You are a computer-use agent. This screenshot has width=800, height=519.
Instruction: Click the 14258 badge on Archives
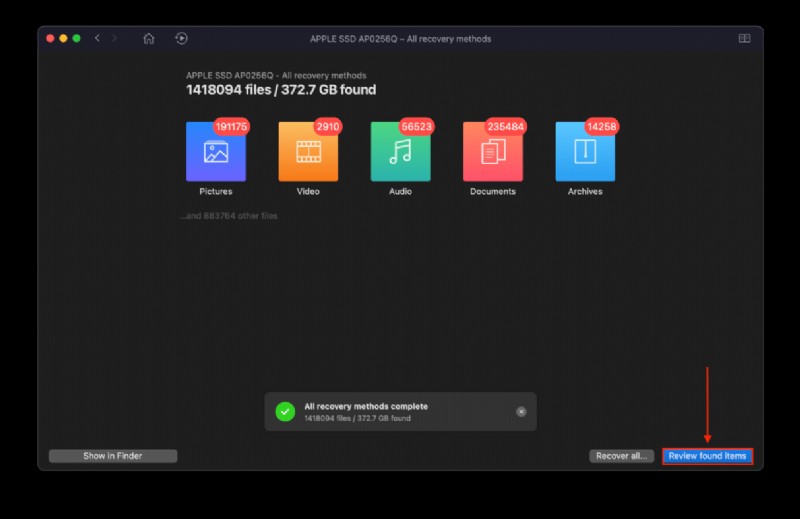coord(602,127)
